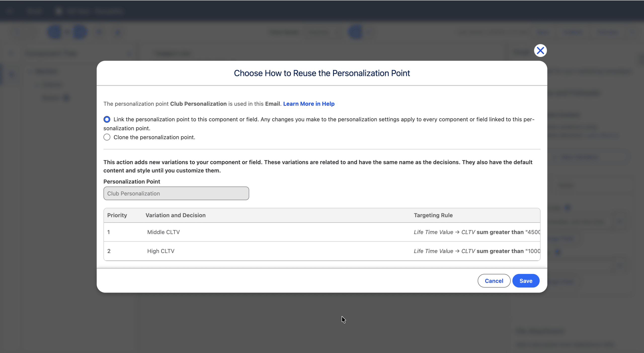Close the dialog with the X icon
Image resolution: width=644 pixels, height=353 pixels.
tap(540, 51)
